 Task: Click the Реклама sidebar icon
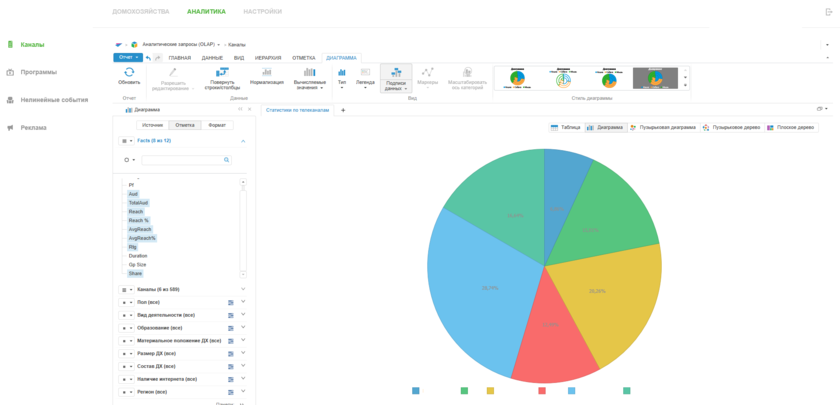tap(10, 128)
